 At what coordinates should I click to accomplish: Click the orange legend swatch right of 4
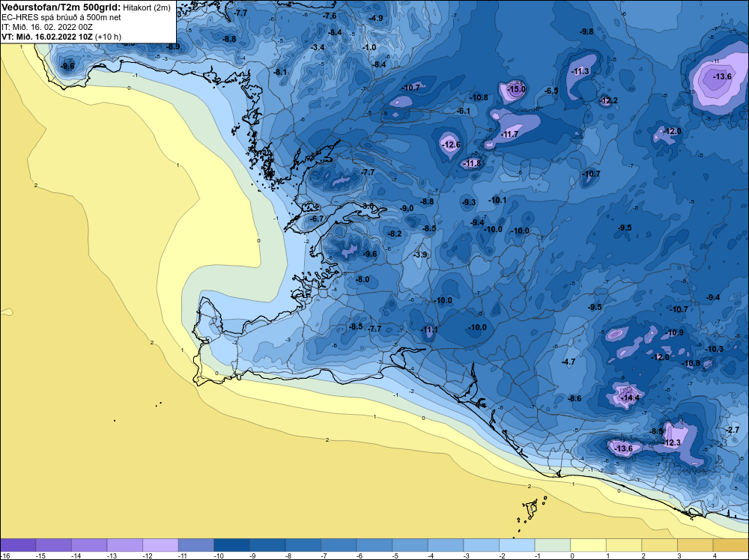pyautogui.click(x=731, y=545)
